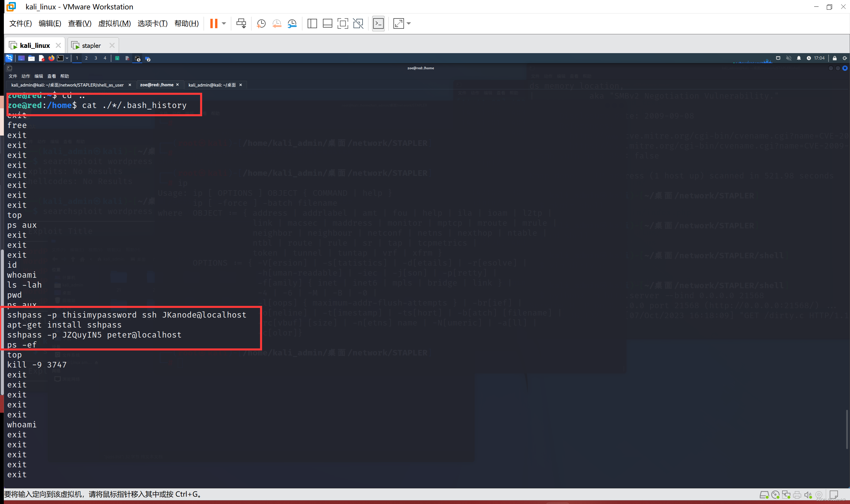850x504 pixels.
Task: Open the 虚拟机(M) menu
Action: pos(114,23)
